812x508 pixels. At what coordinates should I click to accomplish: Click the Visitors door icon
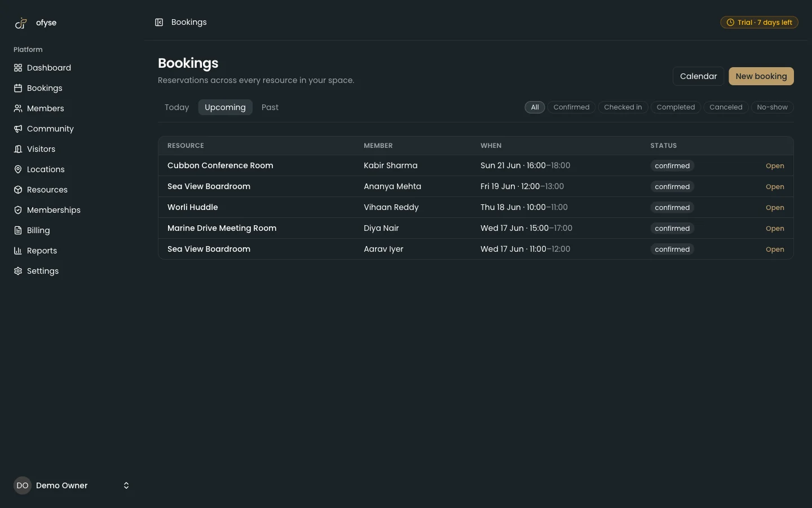click(x=18, y=149)
